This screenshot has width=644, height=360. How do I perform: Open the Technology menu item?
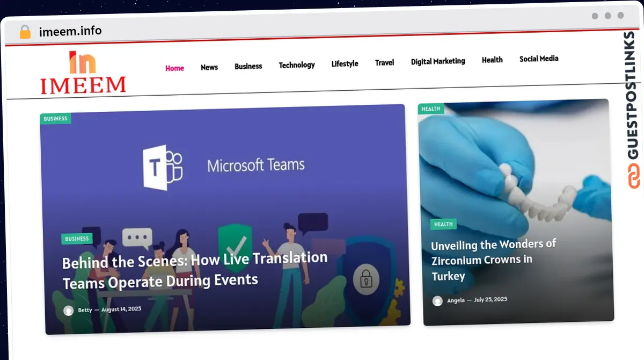click(x=297, y=65)
